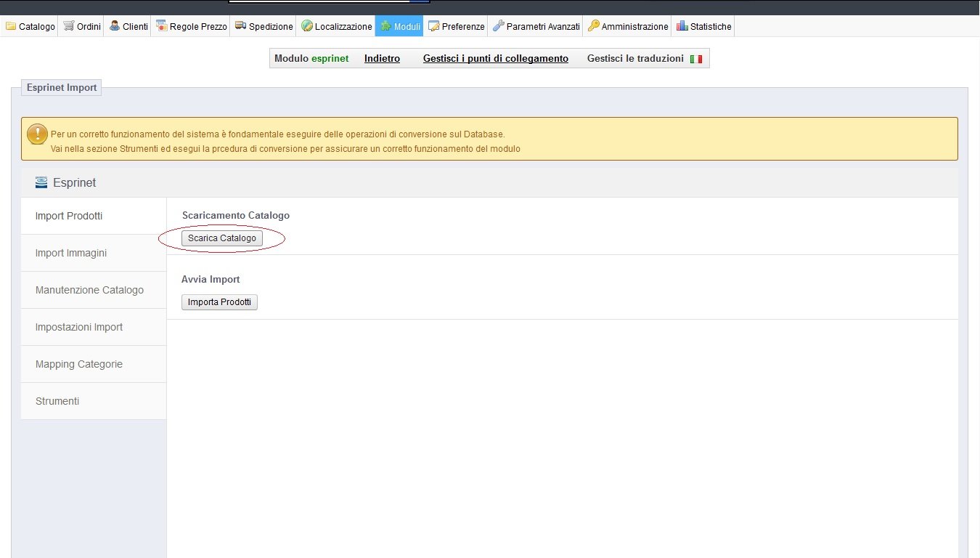The height and width of the screenshot is (558, 980).
Task: Click the Regole Prezzo icon
Action: point(161,26)
